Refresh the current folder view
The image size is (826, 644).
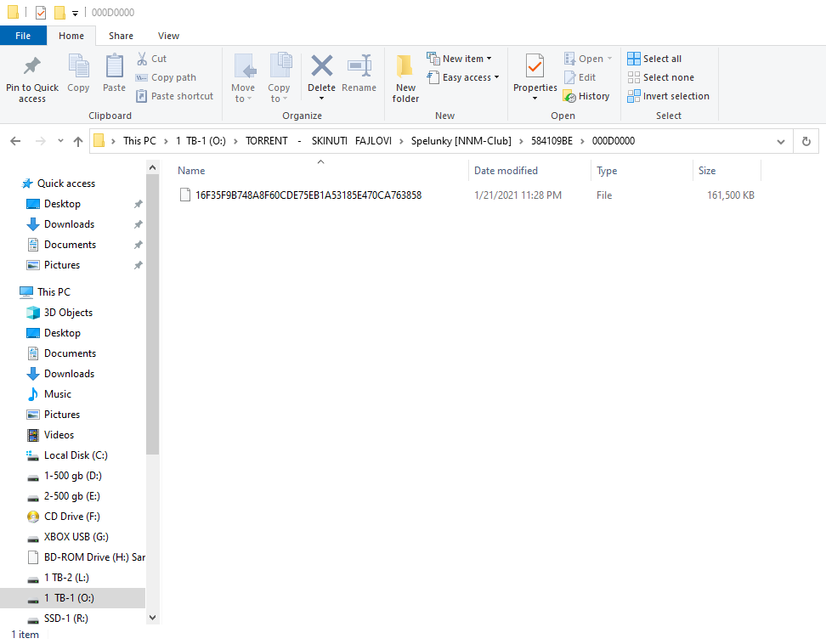click(x=806, y=141)
